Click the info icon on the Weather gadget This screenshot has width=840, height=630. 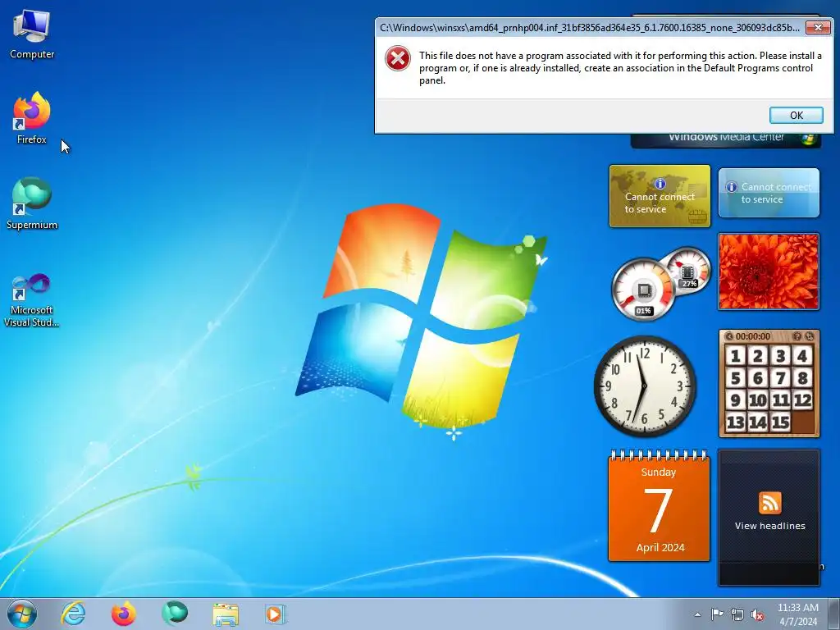coord(731,187)
